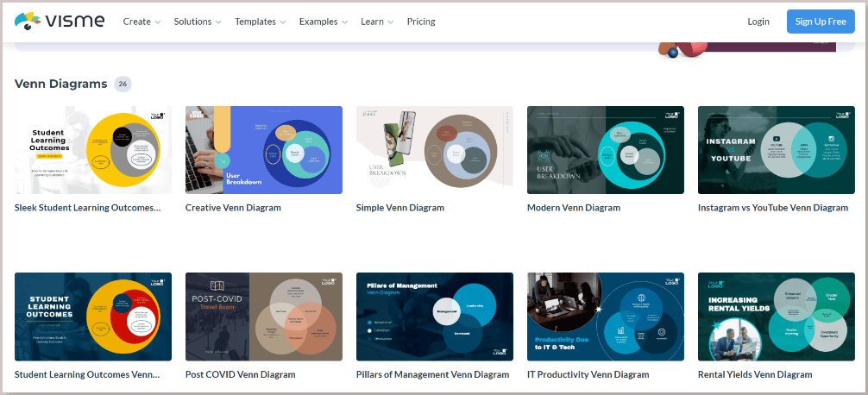Image resolution: width=868 pixels, height=395 pixels.
Task: Open the Rental Yields Venn Diagram thumbnail
Action: click(x=776, y=317)
